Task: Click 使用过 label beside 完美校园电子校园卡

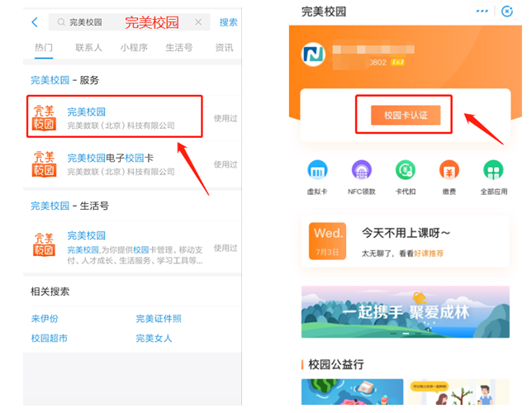Action: [x=226, y=164]
